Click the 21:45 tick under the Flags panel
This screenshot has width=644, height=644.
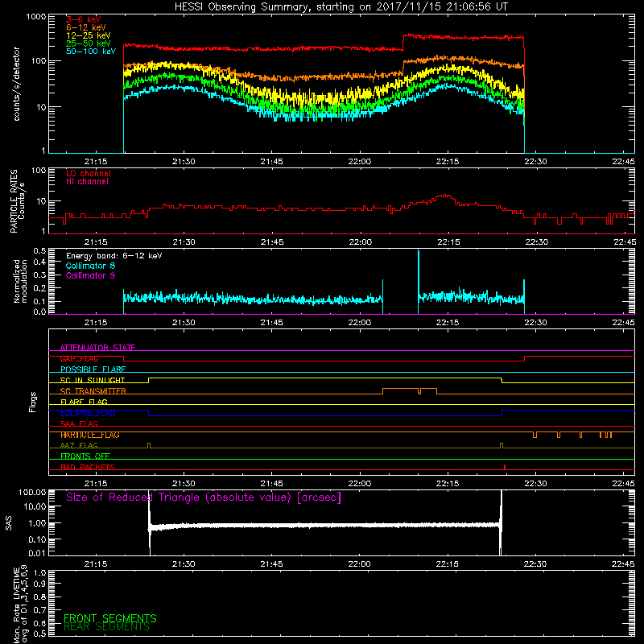(271, 484)
